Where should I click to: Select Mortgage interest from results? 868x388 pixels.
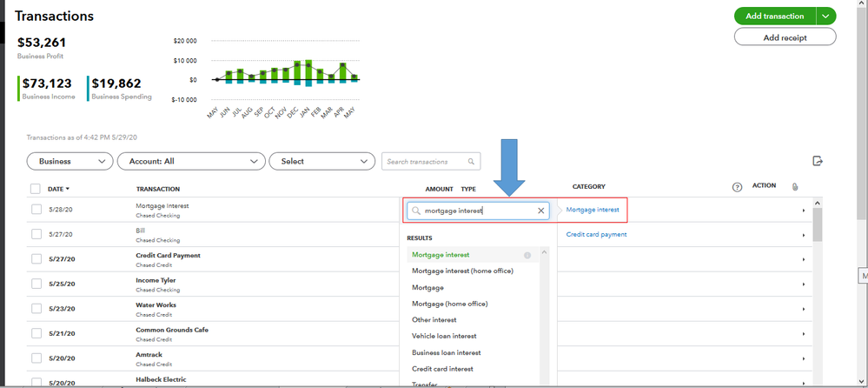tap(441, 255)
